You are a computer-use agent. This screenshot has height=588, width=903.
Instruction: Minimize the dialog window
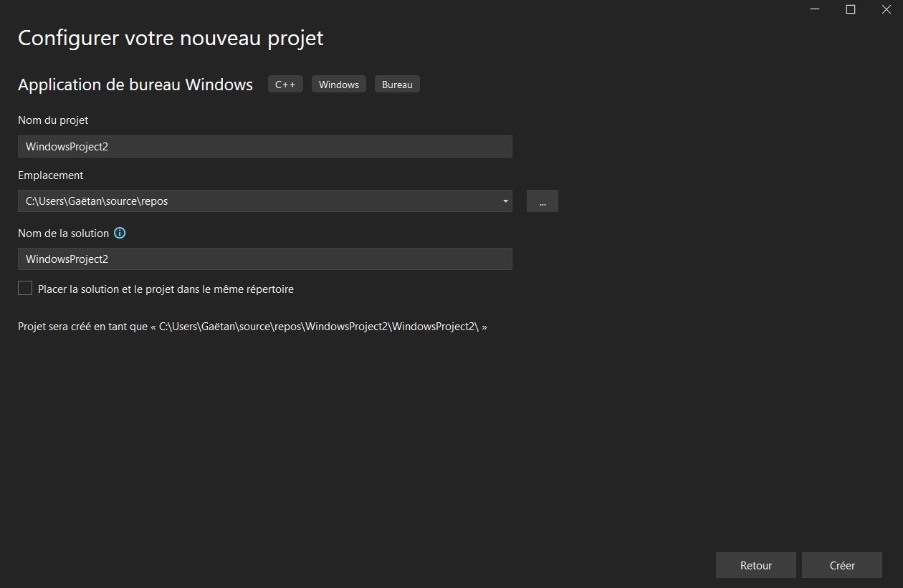click(816, 9)
